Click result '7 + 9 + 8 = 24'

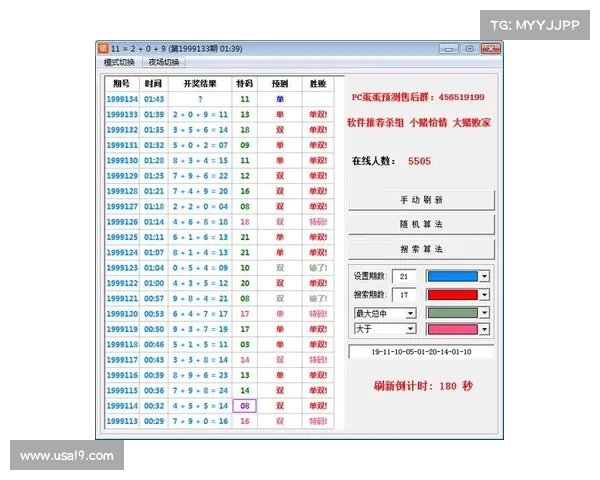coord(200,390)
